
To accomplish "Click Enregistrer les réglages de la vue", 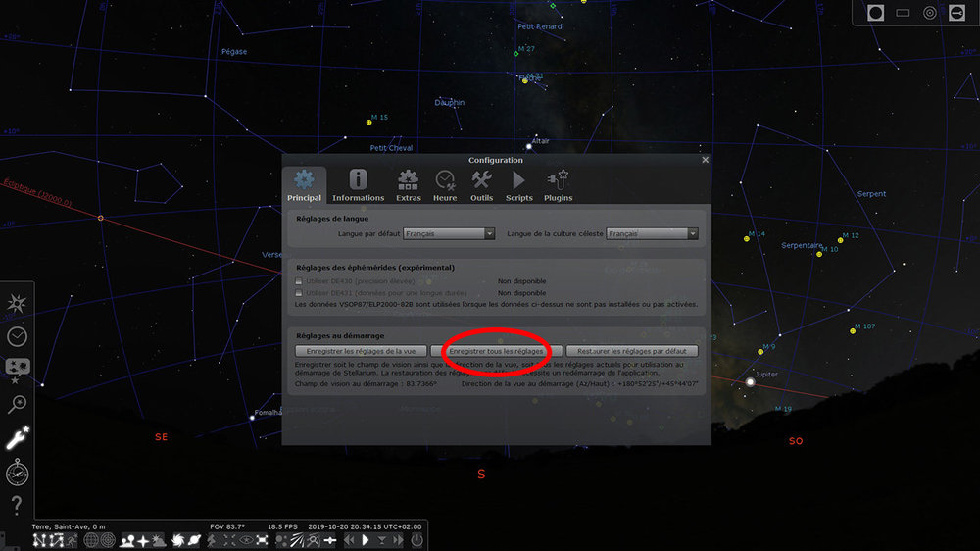I will click(x=361, y=352).
